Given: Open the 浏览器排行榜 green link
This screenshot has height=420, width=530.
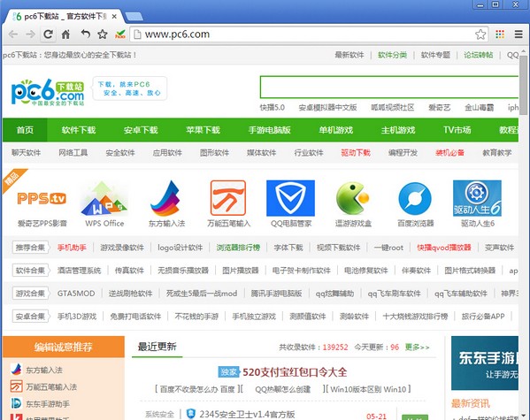Looking at the screenshot, I should point(238,248).
